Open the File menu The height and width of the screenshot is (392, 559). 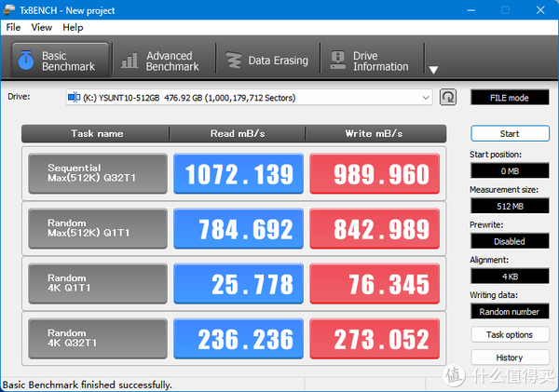pos(14,27)
